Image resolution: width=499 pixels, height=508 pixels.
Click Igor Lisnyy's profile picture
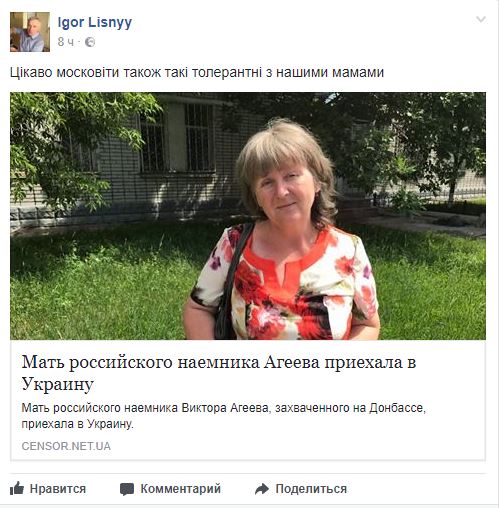click(30, 32)
